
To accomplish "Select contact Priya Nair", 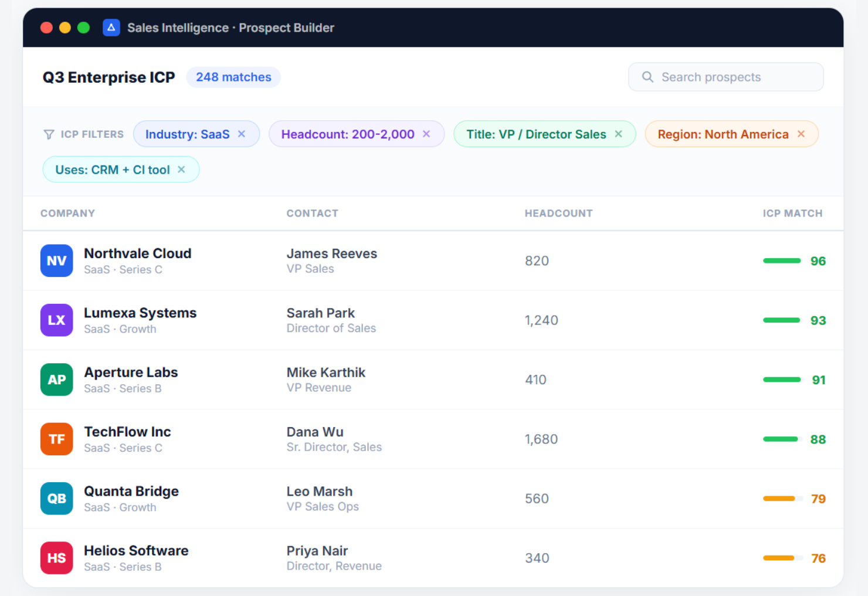I will coord(317,551).
